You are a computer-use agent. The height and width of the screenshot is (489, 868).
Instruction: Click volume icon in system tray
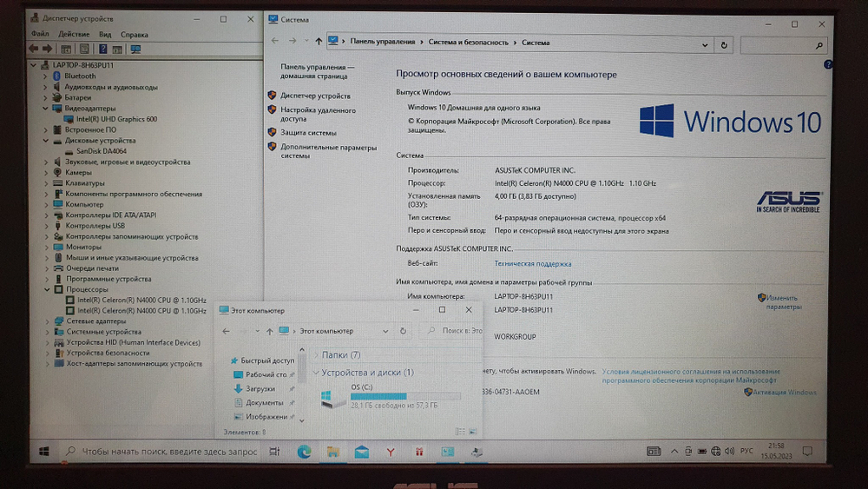pyautogui.click(x=730, y=452)
